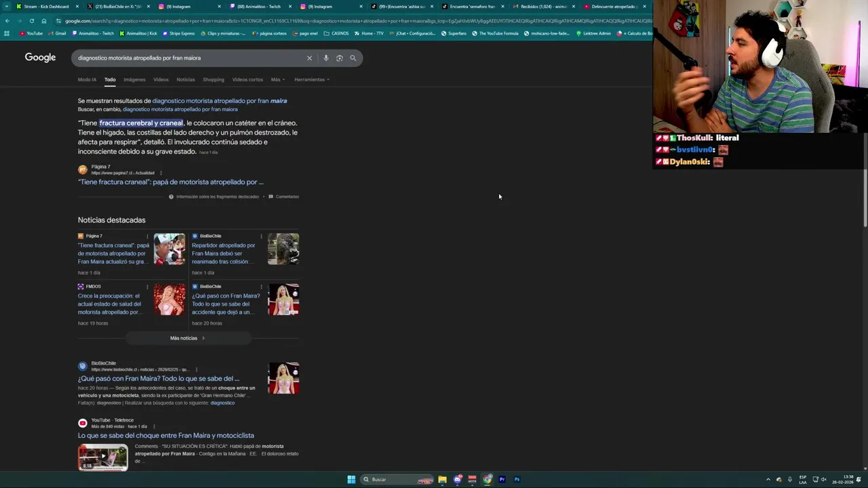Switch to the 'Shopping' search tab

213,80
